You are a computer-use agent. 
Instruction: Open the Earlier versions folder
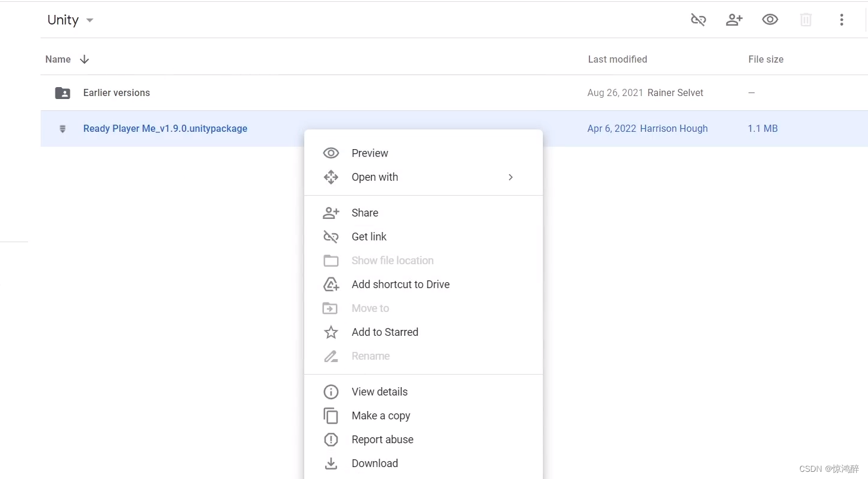tap(116, 92)
